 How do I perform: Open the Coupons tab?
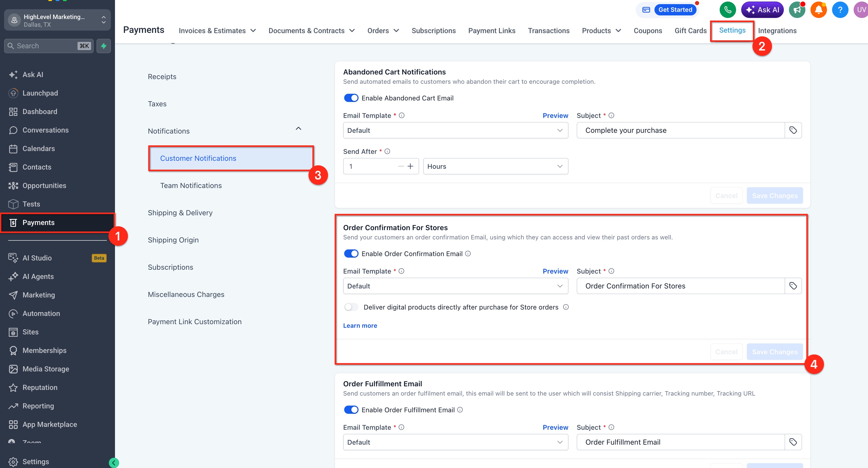(648, 31)
